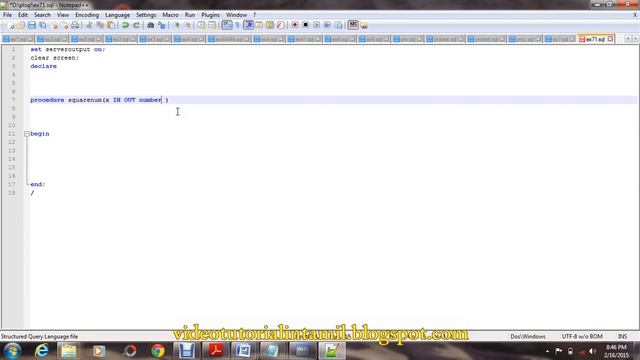Toggle the Document Map toolbar icon
Image resolution: width=640 pixels, height=360 pixels.
point(269,25)
